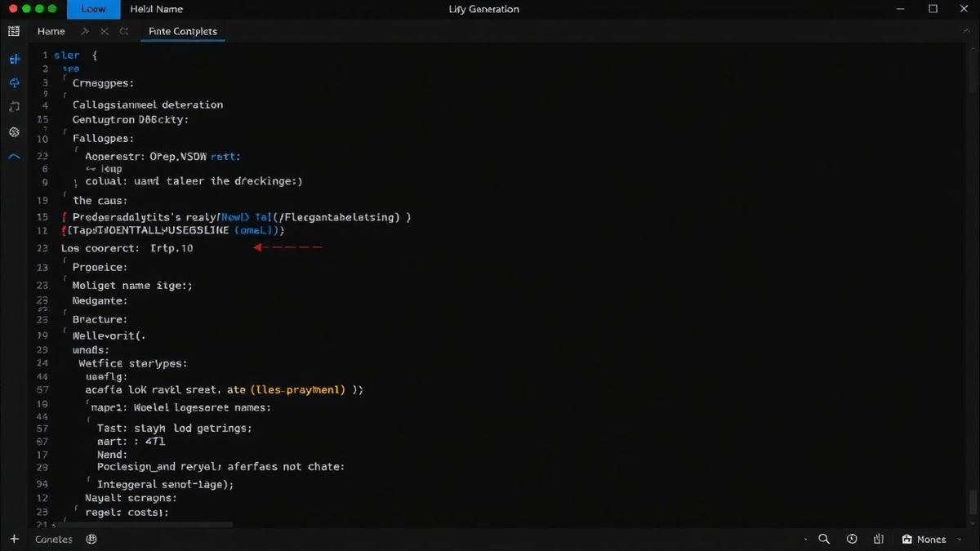980x551 pixels.
Task: Click the text "regel: costs):"
Action: (127, 513)
